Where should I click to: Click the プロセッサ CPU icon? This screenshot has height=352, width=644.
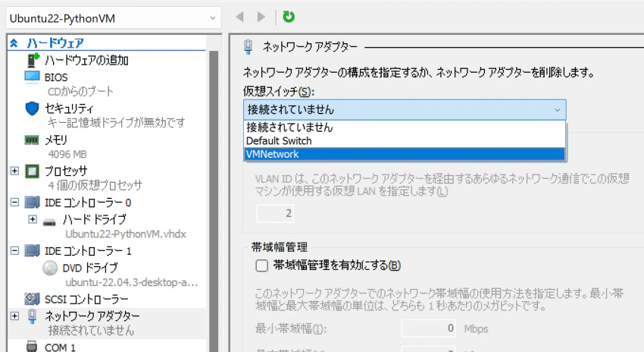click(32, 171)
